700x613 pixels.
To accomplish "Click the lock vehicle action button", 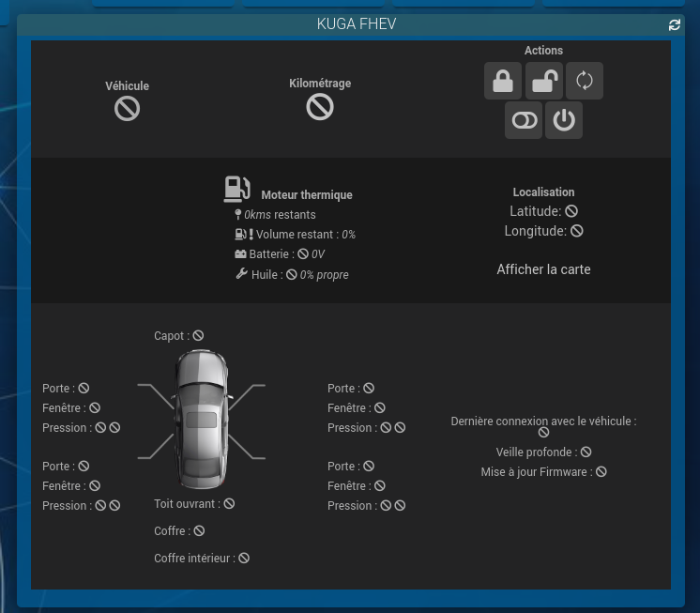I will tap(503, 81).
